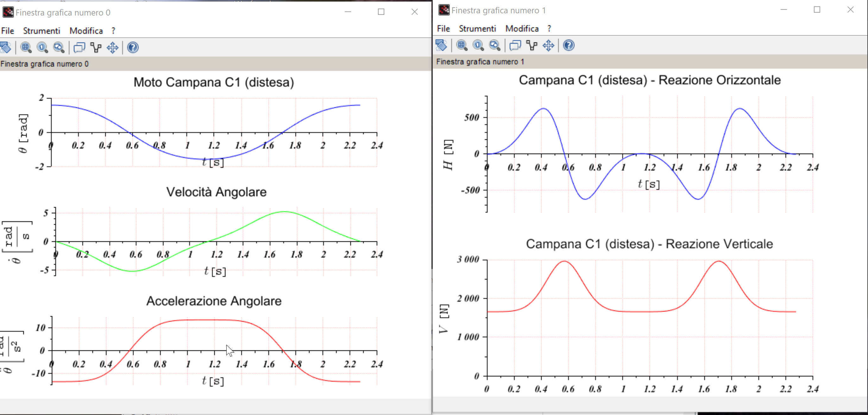Toggle datatip mode in window numero 1
The width and height of the screenshot is (868, 415).
515,46
